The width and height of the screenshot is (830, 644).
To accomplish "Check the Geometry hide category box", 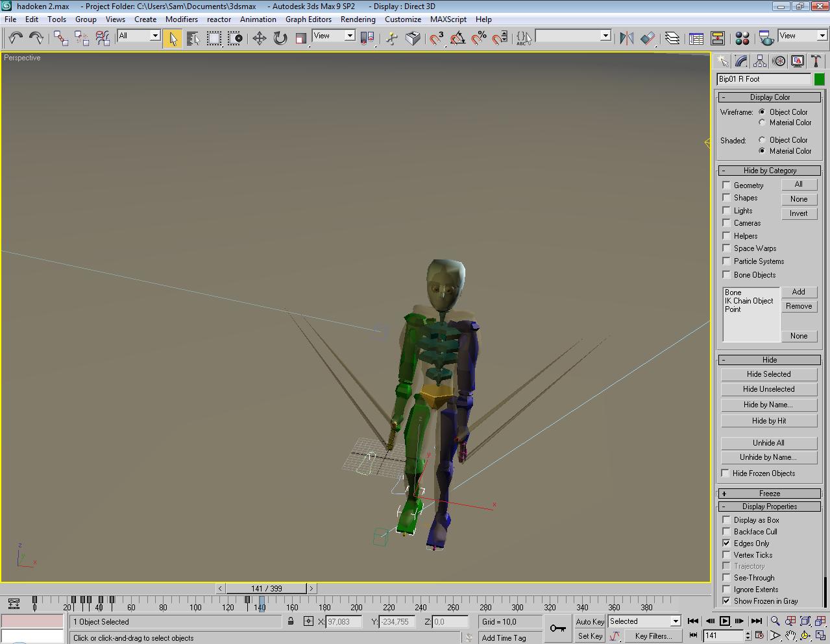I will click(727, 185).
